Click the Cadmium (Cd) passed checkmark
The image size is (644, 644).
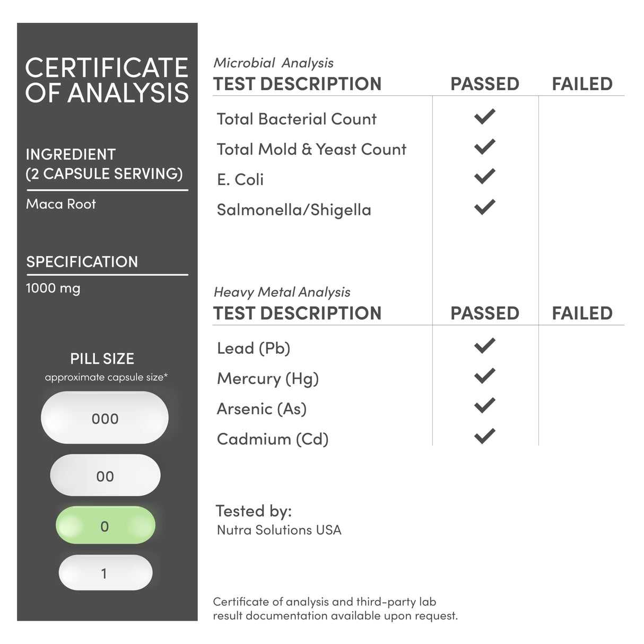click(x=484, y=436)
